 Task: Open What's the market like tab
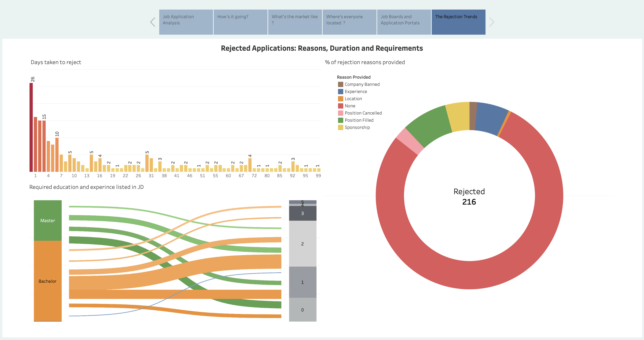click(295, 22)
